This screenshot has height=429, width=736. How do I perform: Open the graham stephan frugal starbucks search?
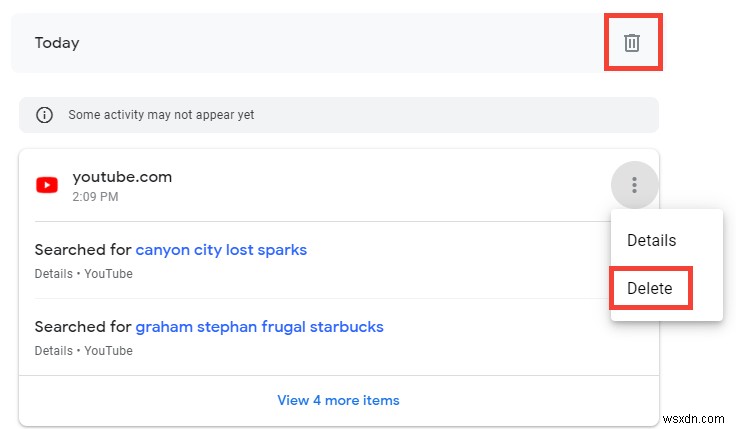(x=259, y=327)
